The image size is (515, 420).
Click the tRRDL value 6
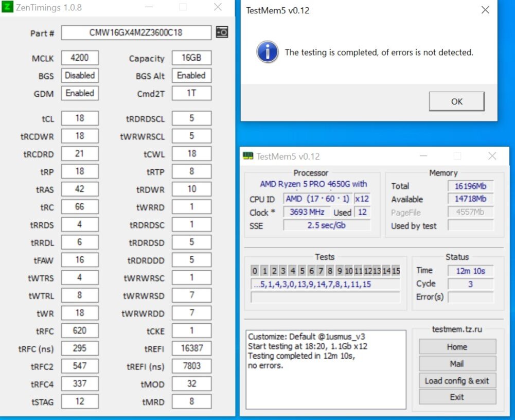pos(80,242)
